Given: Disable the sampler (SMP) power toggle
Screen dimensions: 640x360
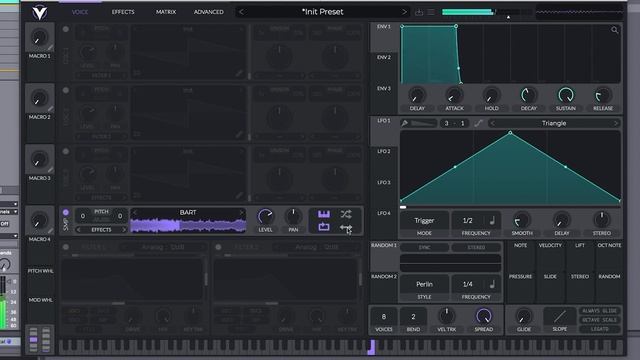Looking at the screenshot, I should pyautogui.click(x=66, y=213).
